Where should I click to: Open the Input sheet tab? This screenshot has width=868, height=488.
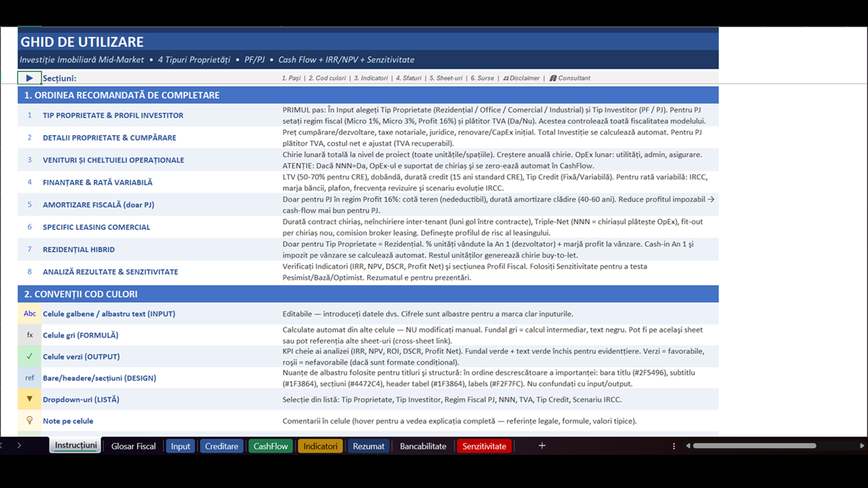(180, 446)
